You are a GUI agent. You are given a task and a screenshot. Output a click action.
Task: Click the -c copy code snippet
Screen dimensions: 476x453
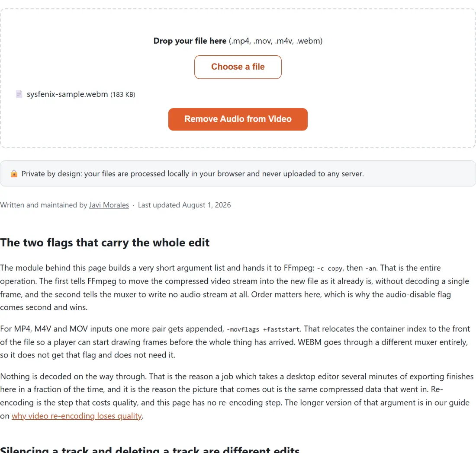point(330,268)
